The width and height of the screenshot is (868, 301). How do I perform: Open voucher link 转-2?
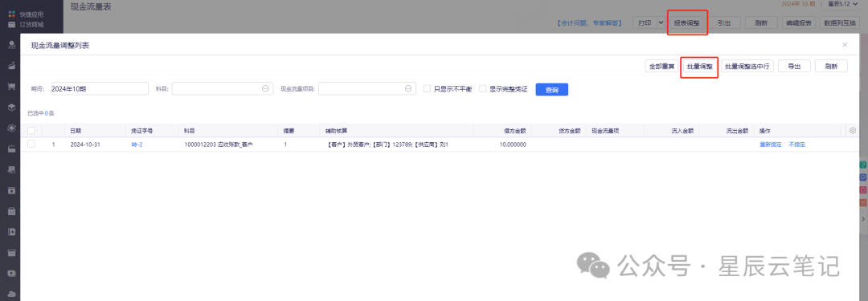coord(137,144)
